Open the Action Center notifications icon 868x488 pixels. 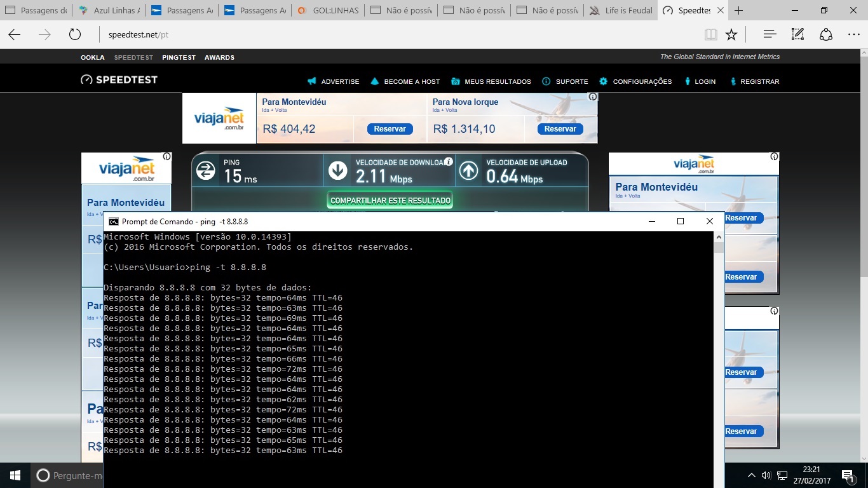[847, 475]
